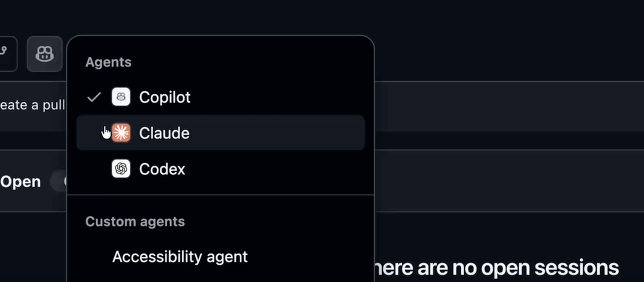
Task: Click the Copilot logo icon in Agents list
Action: (x=121, y=97)
